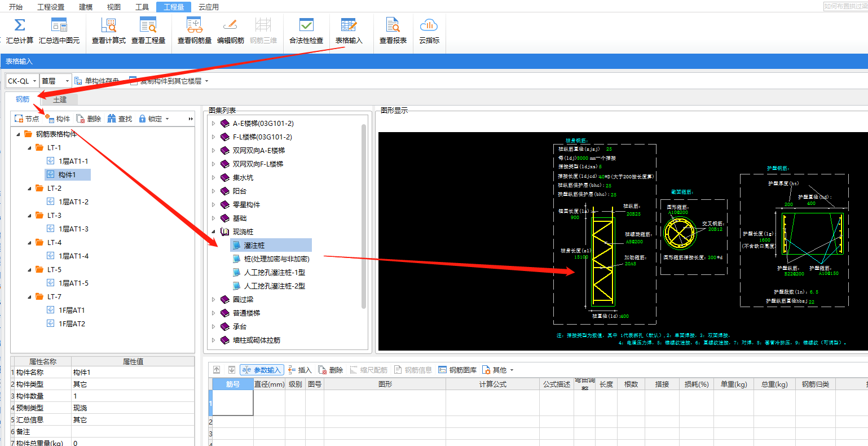Click the 锁定 lock icon
The image size is (868, 446).
142,119
